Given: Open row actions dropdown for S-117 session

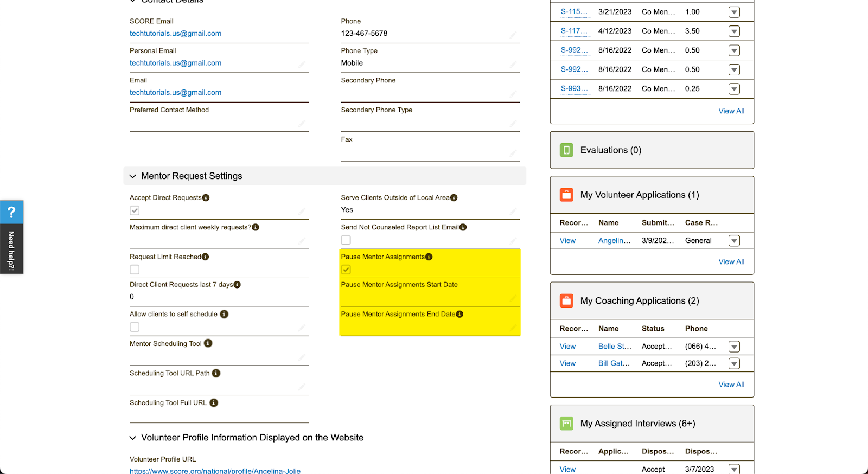Looking at the screenshot, I should pyautogui.click(x=734, y=31).
